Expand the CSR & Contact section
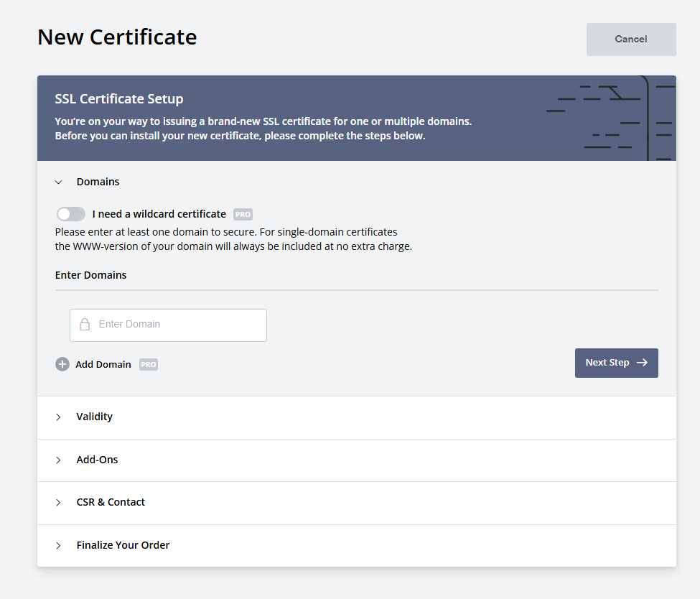The image size is (700, 599). click(58, 502)
